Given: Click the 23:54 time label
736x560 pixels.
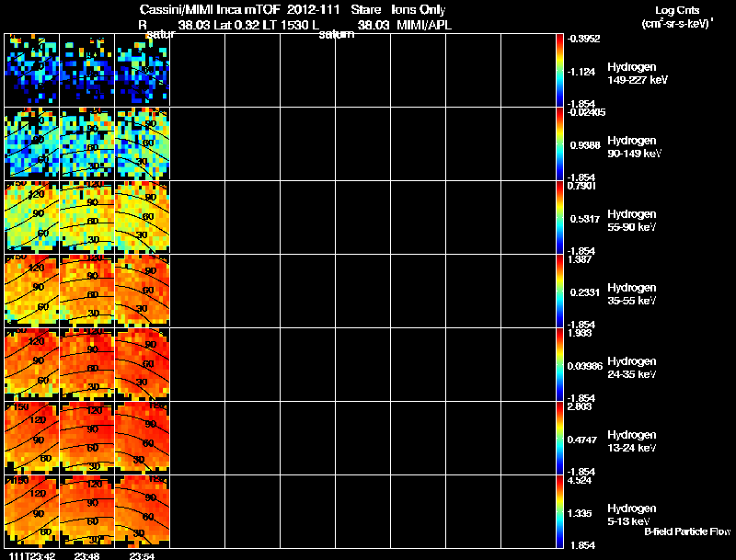Looking at the screenshot, I should point(142,555).
